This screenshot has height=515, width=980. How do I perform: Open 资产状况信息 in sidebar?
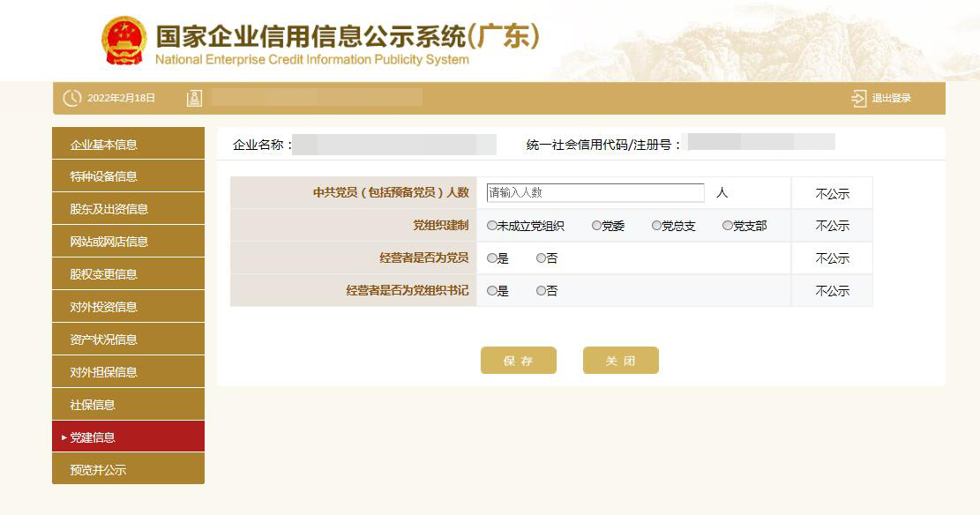pyautogui.click(x=128, y=340)
